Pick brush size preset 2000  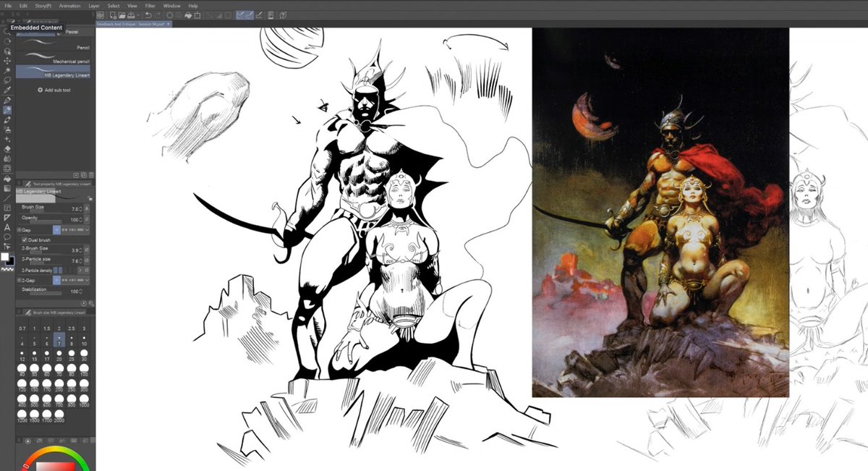pyautogui.click(x=59, y=415)
